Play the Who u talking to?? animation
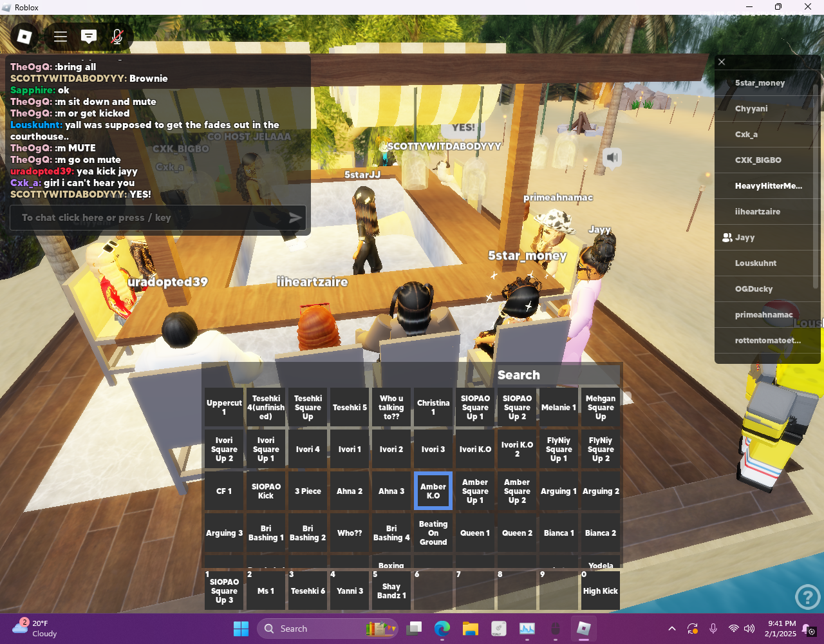Viewport: 824px width, 644px height. tap(391, 407)
